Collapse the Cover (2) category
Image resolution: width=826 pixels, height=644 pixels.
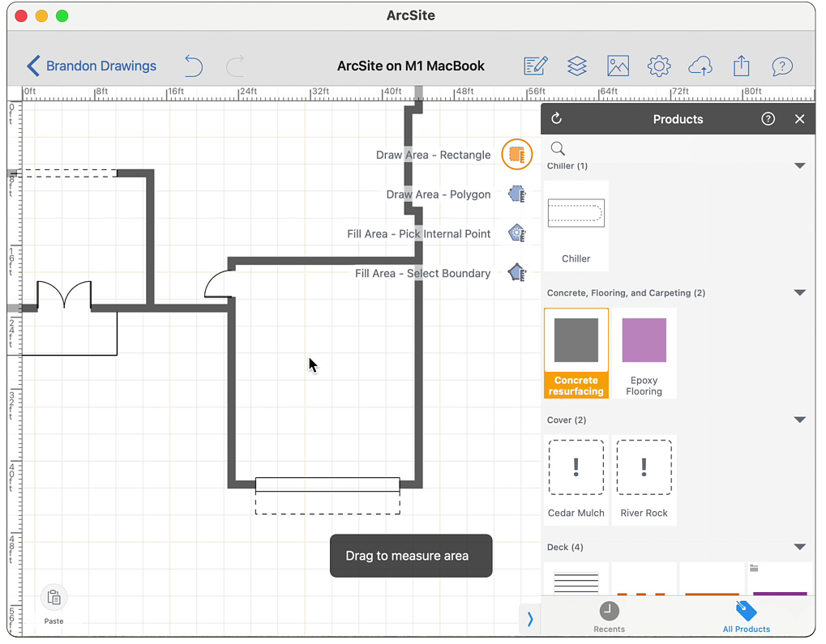[799, 420]
